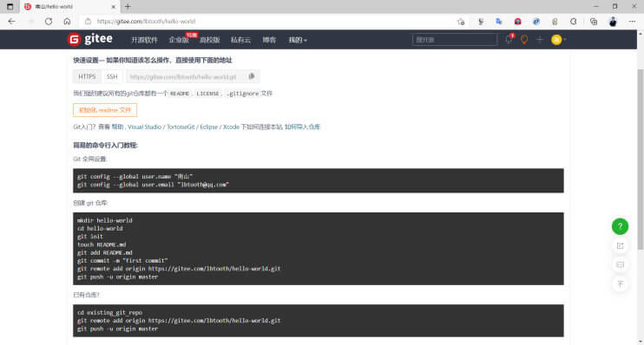Open the 帮助 link
This screenshot has width=644, height=345.
click(x=117, y=127)
